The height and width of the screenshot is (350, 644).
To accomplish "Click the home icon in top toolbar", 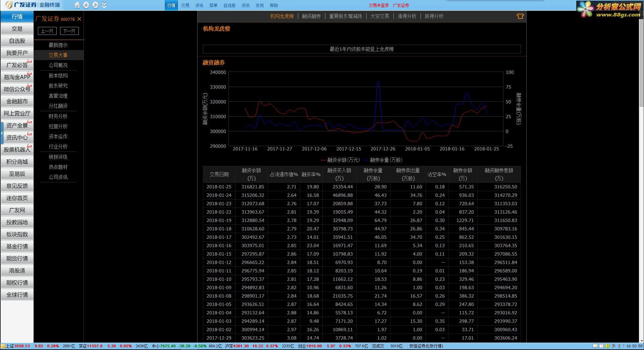I will pos(77,5).
